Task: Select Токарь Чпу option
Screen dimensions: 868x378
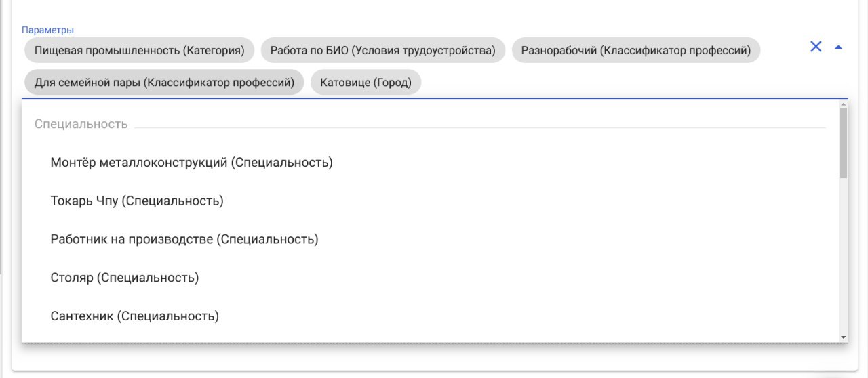Action: click(430, 201)
